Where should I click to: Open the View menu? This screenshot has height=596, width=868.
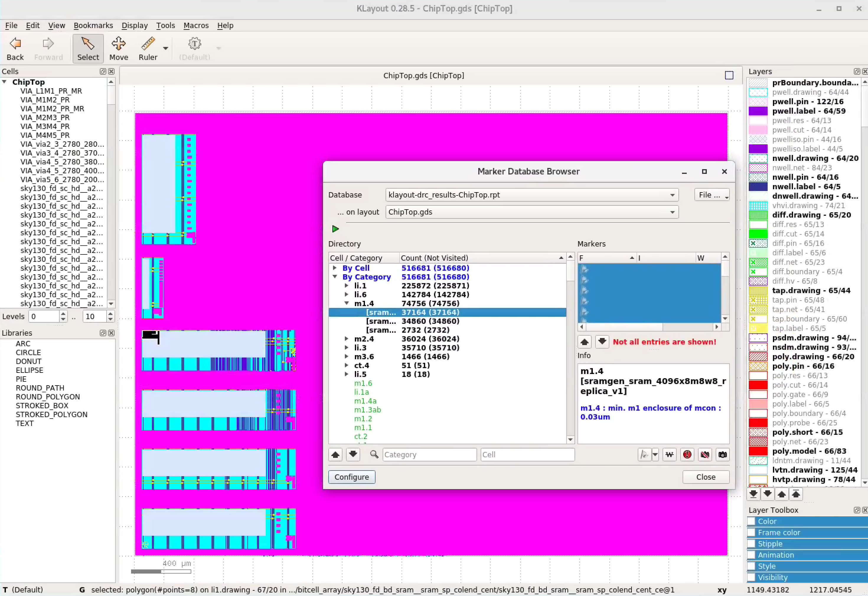pyautogui.click(x=57, y=25)
